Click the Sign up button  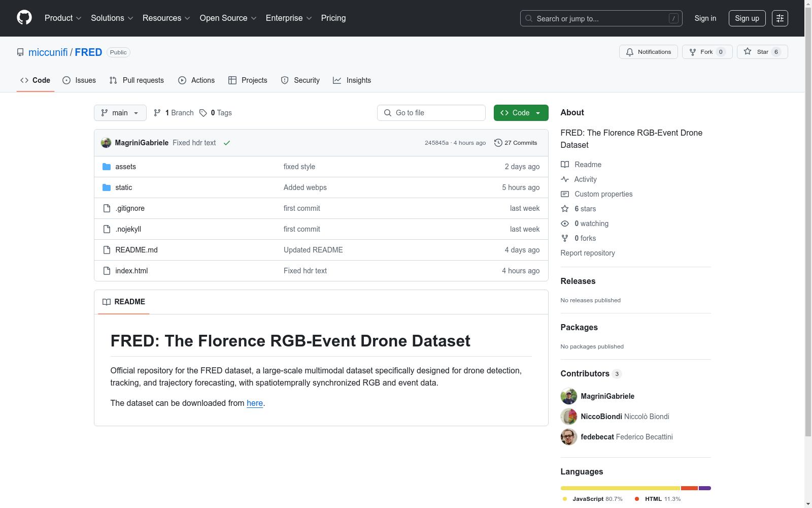(x=747, y=18)
